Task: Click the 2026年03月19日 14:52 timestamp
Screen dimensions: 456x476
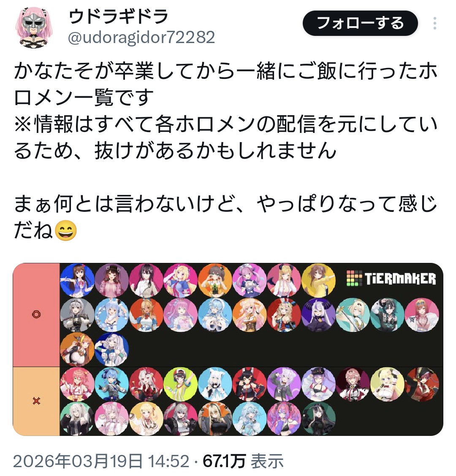Action: point(101,461)
